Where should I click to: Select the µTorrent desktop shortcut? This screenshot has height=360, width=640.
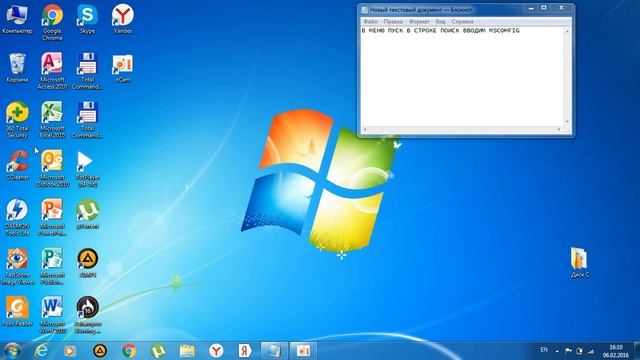(x=87, y=215)
